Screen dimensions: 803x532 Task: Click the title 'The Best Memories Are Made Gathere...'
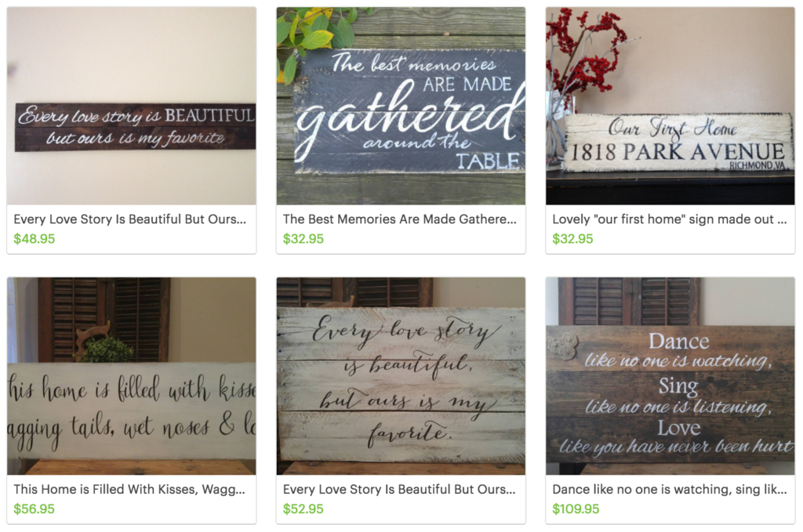399,219
